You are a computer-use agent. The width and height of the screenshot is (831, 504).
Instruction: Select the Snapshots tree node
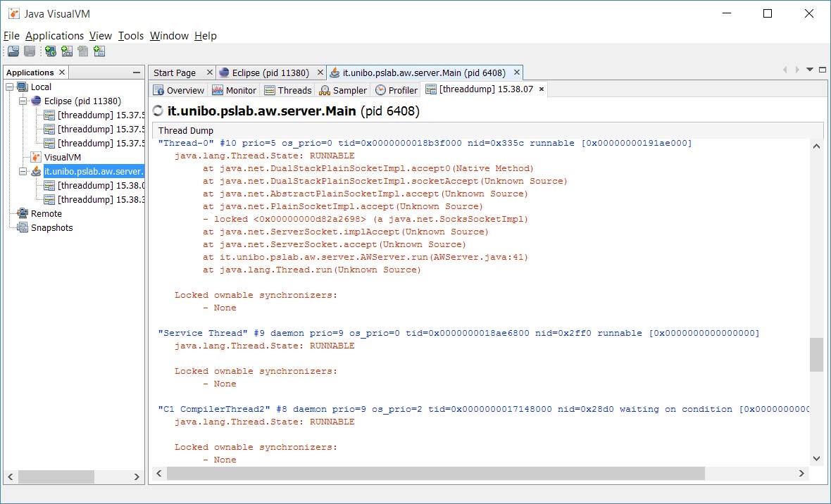[x=52, y=228]
